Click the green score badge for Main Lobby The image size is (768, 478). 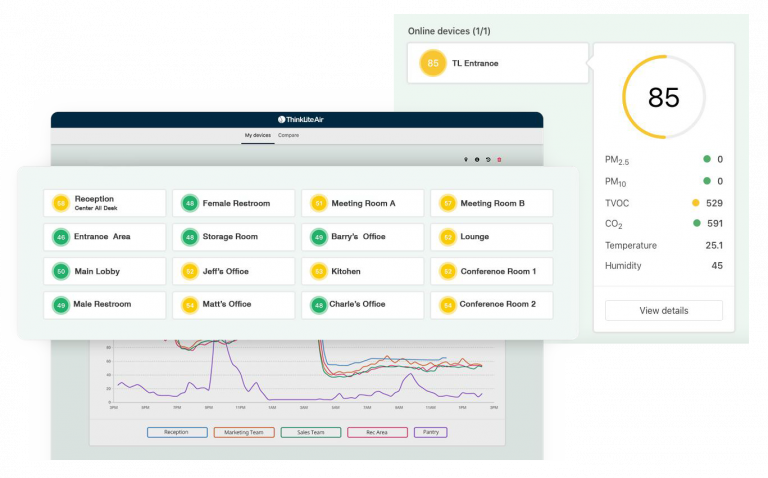tap(61, 271)
